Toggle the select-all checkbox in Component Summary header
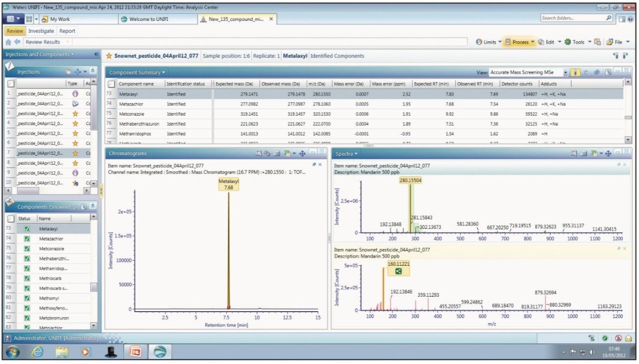Screen dimensions: 639x364 (x=112, y=84)
